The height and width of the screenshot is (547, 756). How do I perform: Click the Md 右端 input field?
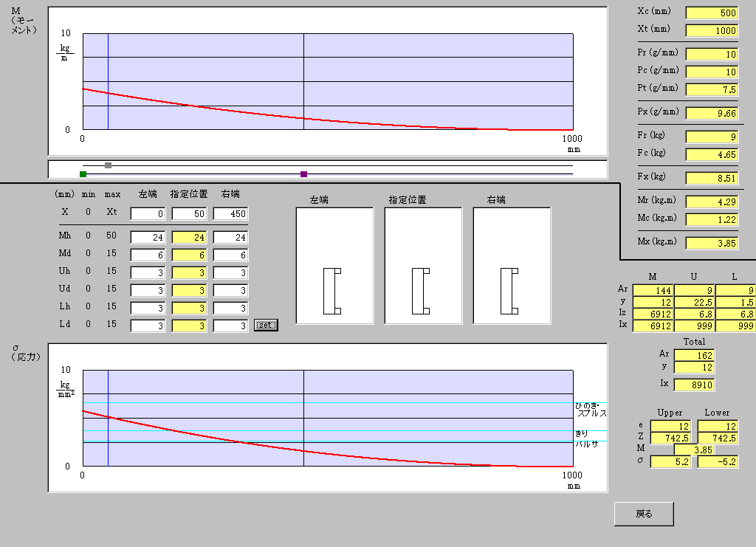(230, 255)
